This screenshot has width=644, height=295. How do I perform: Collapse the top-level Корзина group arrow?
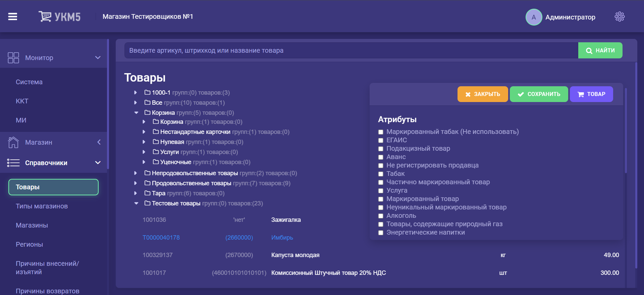[136, 113]
